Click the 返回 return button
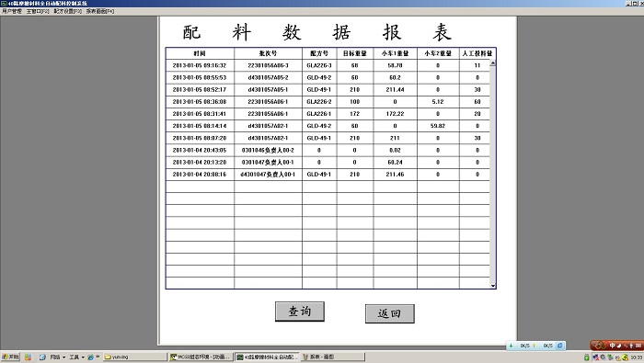 [x=389, y=313]
